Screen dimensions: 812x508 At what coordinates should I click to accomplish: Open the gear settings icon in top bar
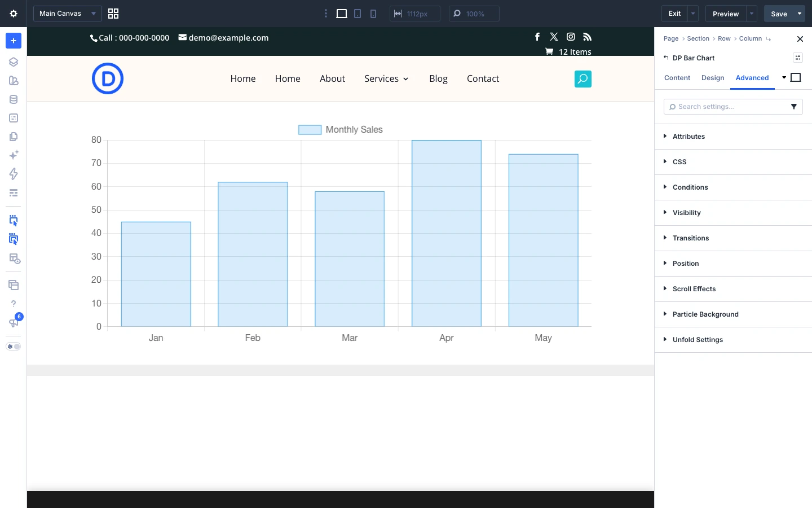(14, 14)
